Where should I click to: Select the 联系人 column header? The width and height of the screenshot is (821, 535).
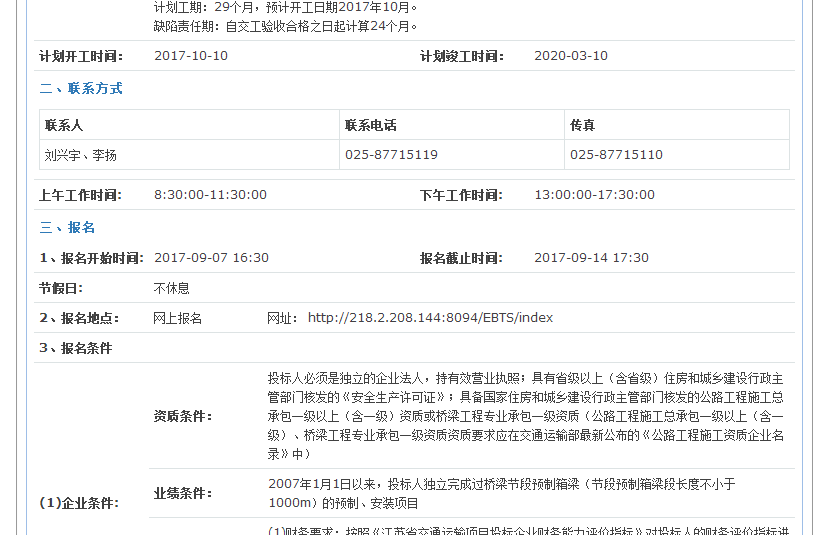pyautogui.click(x=64, y=125)
